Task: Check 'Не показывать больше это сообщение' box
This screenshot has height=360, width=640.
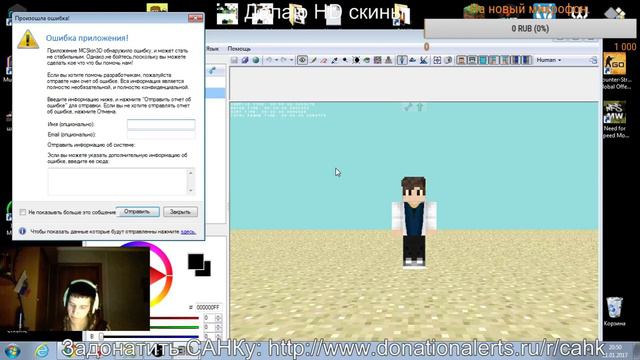Action: pyautogui.click(x=23, y=212)
